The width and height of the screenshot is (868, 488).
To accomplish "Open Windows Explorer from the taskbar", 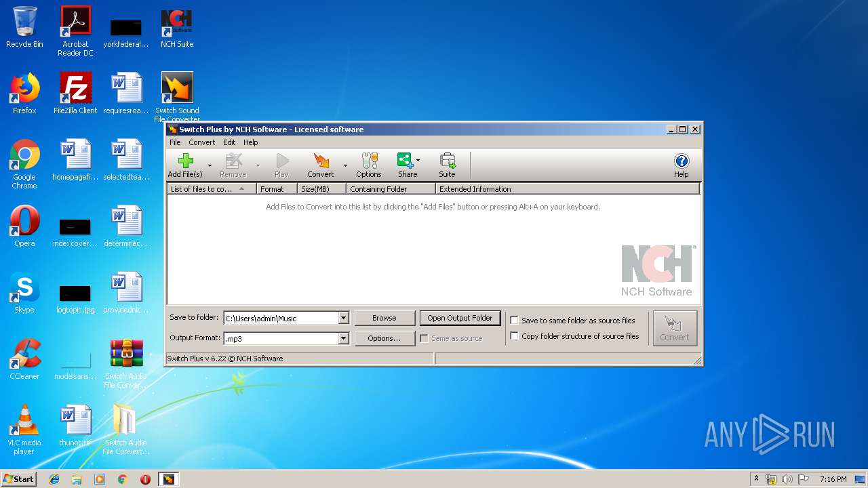I will click(x=77, y=479).
